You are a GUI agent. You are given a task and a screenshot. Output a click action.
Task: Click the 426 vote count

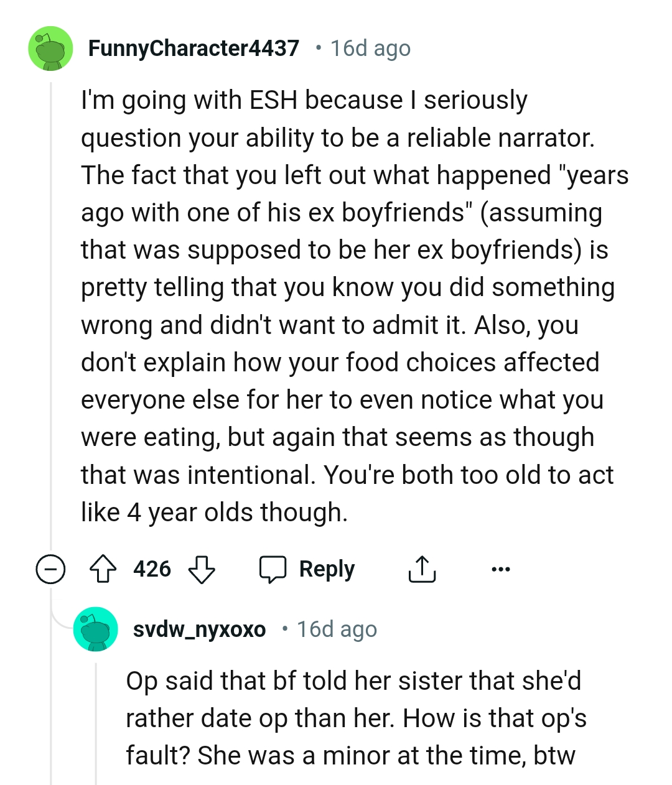[x=152, y=568]
